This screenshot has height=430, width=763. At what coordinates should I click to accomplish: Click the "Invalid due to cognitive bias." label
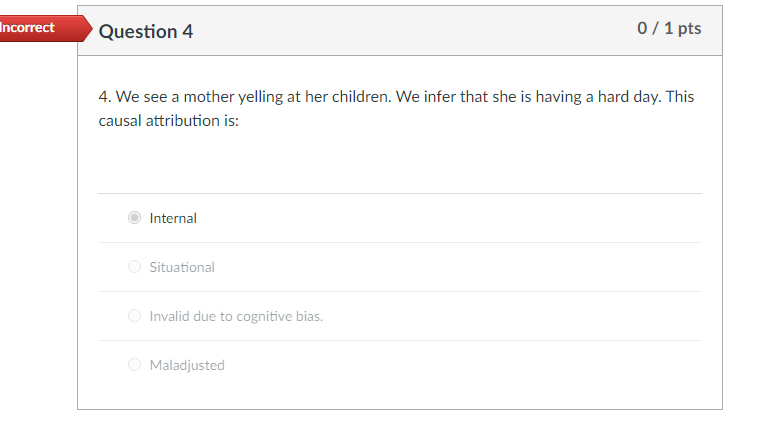click(x=236, y=316)
